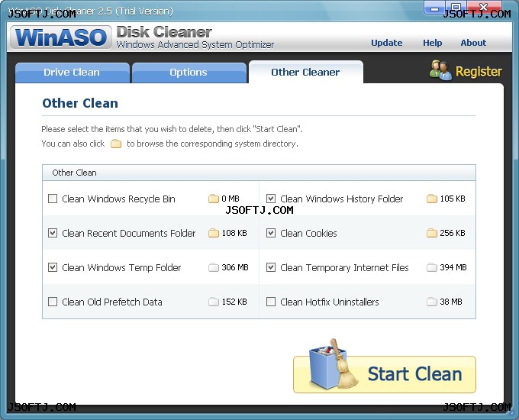Uncheck Clean Recent Documents Folder
This screenshot has height=420, width=519.
click(53, 233)
